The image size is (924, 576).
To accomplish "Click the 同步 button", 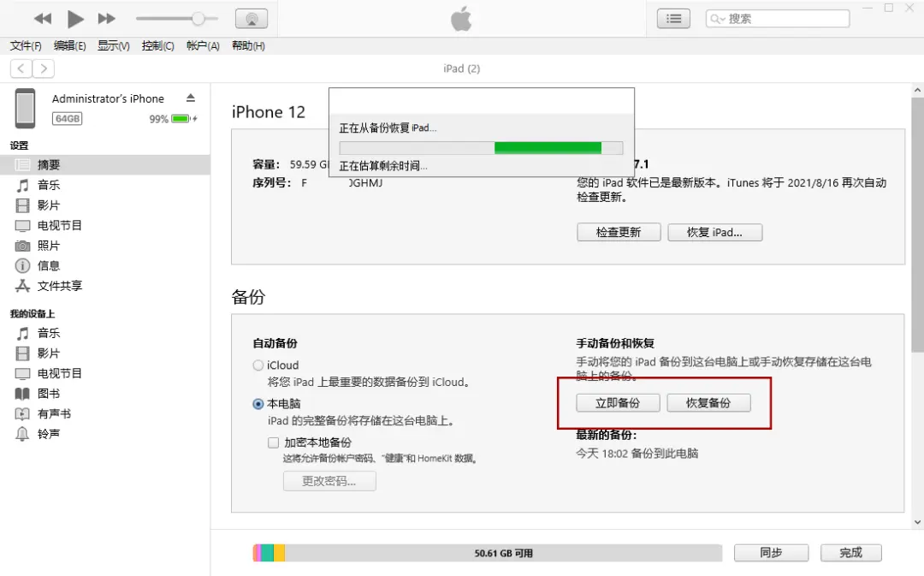I will tap(772, 552).
